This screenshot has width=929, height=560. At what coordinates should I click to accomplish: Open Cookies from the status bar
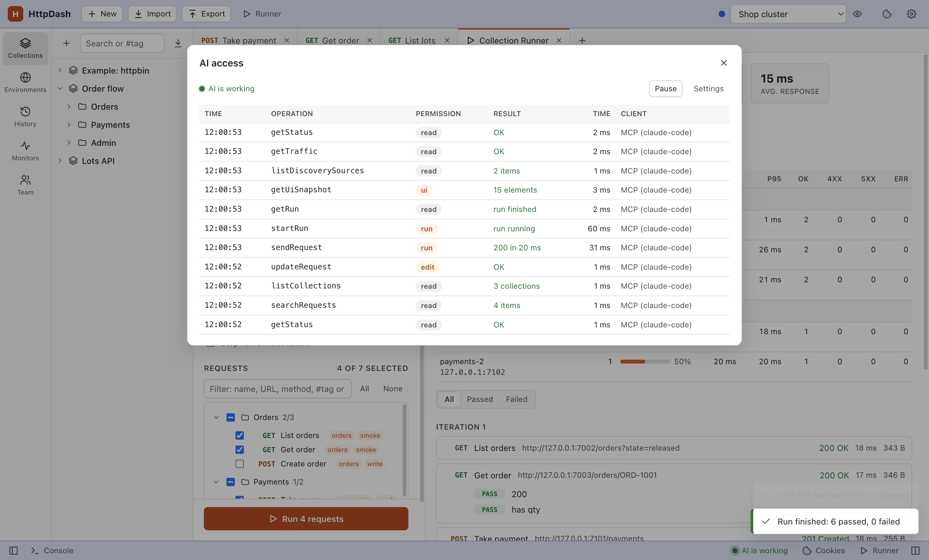[824, 551]
